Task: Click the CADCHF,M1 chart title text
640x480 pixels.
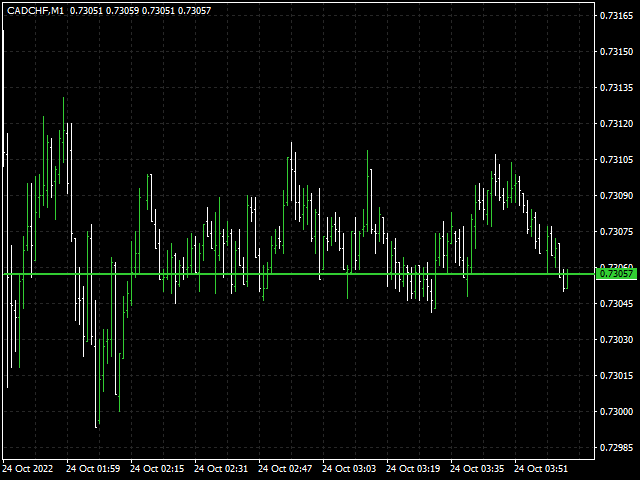Action: (36, 11)
